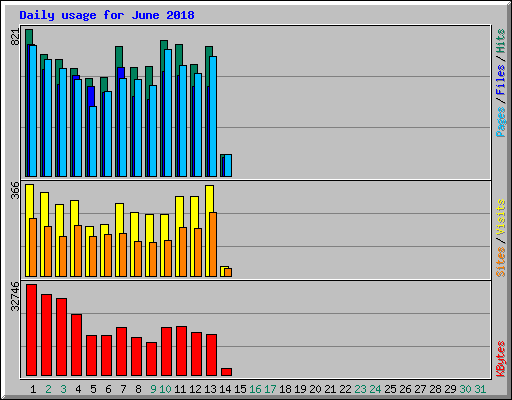Click the short red KBytes bar for day 14

click(227, 372)
